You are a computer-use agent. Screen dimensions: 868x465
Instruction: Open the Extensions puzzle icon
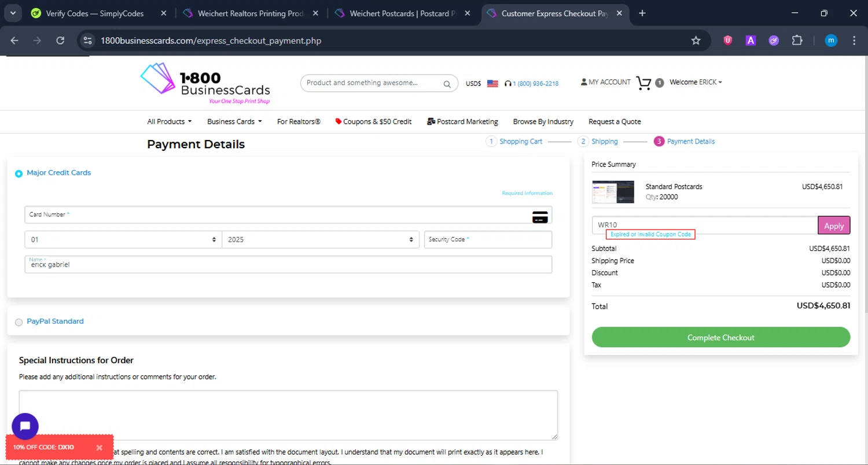click(x=797, y=40)
